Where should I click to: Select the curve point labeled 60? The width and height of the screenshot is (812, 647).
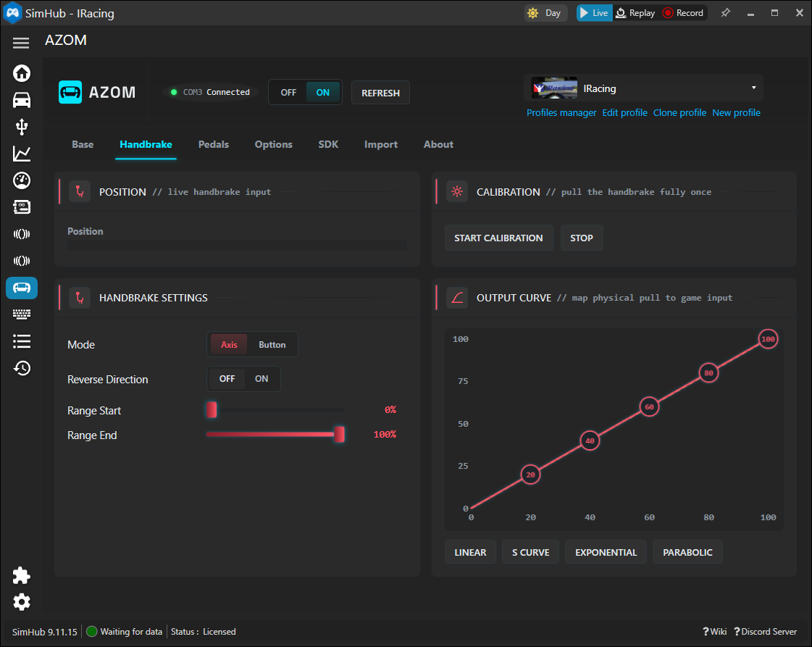point(649,406)
